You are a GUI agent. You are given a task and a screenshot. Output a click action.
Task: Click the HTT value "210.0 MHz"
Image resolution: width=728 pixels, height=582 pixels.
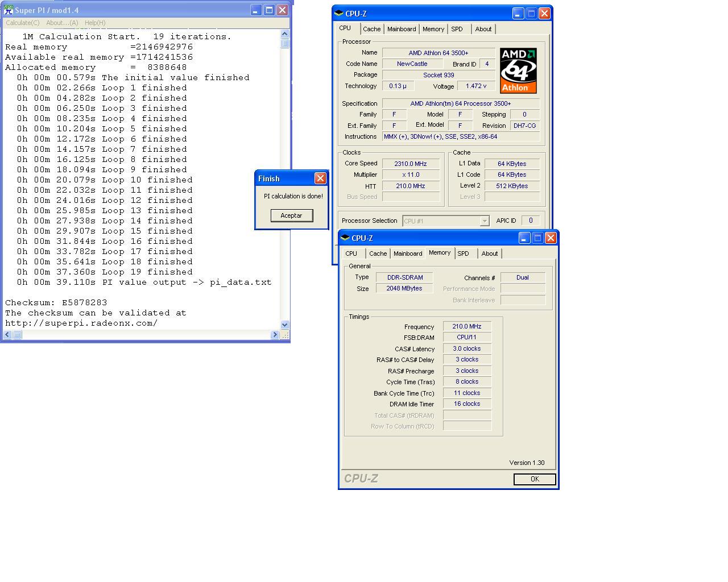411,186
